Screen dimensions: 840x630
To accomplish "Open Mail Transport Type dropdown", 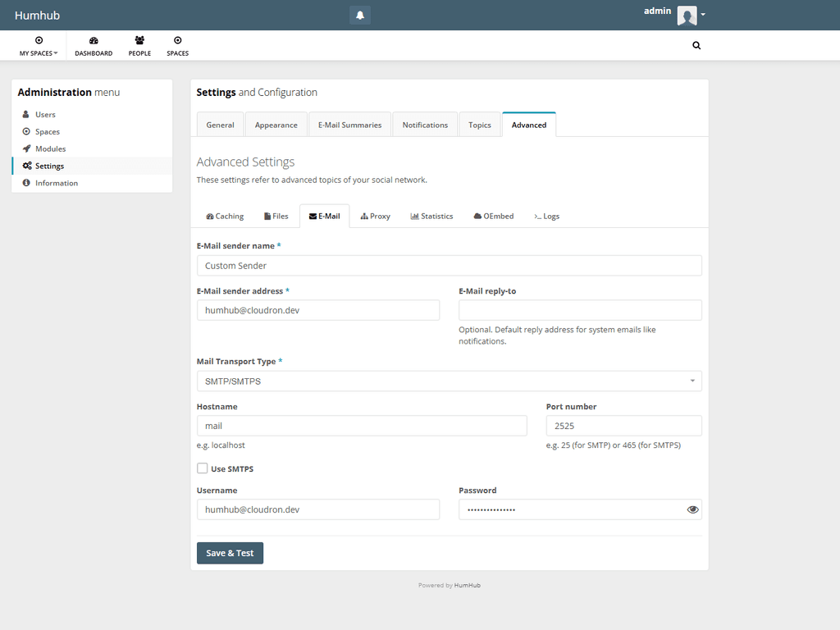I will click(449, 381).
